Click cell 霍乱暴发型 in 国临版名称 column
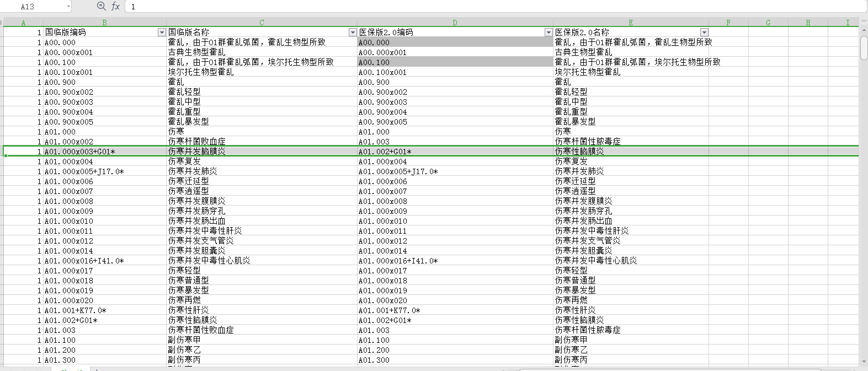868x371 pixels. click(x=262, y=122)
